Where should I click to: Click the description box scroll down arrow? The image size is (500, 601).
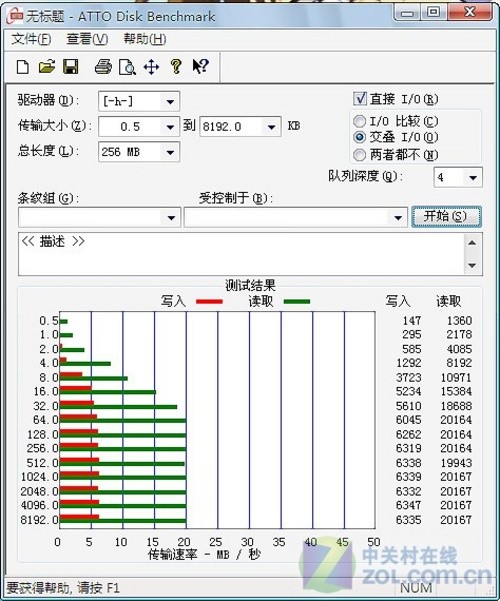pyautogui.click(x=472, y=265)
